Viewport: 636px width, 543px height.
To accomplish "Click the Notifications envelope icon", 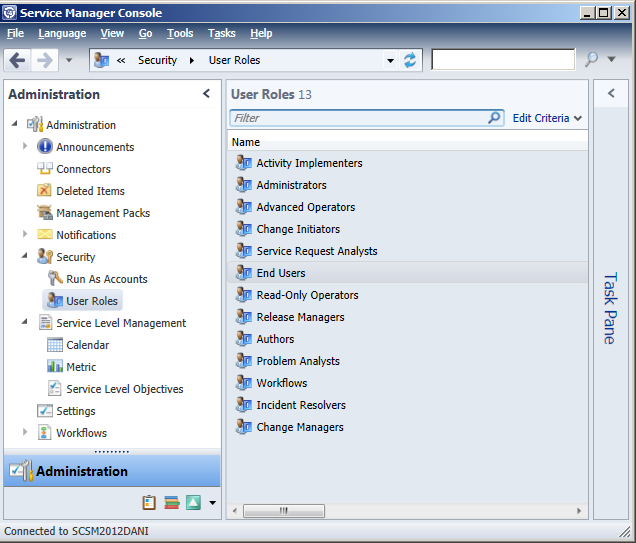I will click(45, 234).
